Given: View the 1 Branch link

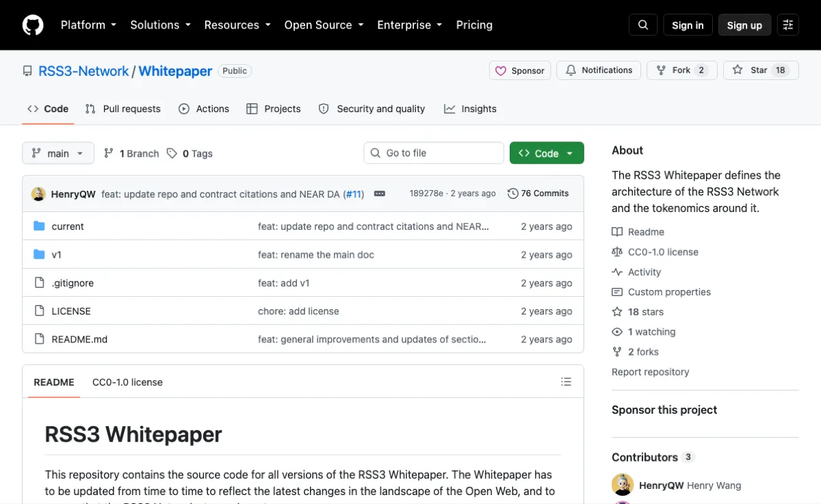Looking at the screenshot, I should tap(131, 153).
